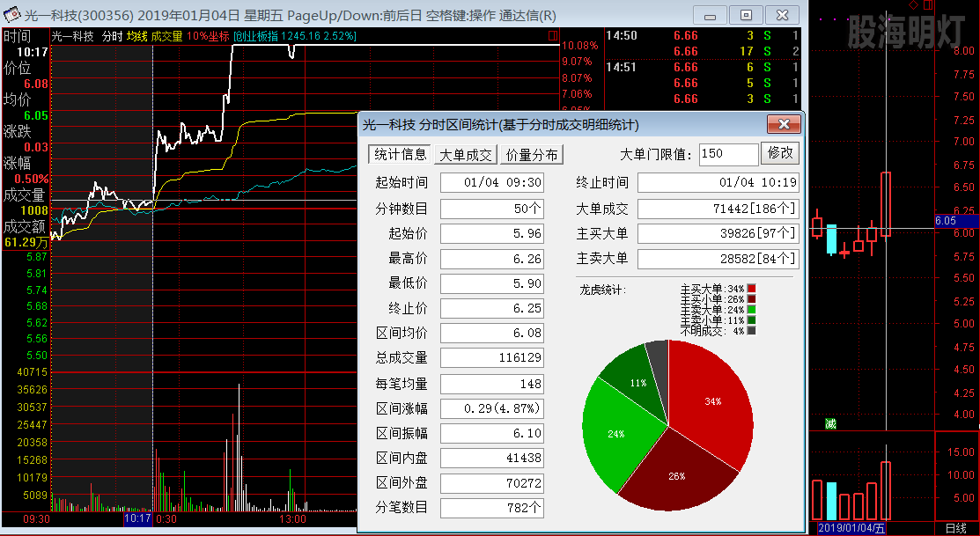The width and height of the screenshot is (980, 536).
Task: Click the 起始时间 field 01/04 09:30
Action: pos(492,183)
